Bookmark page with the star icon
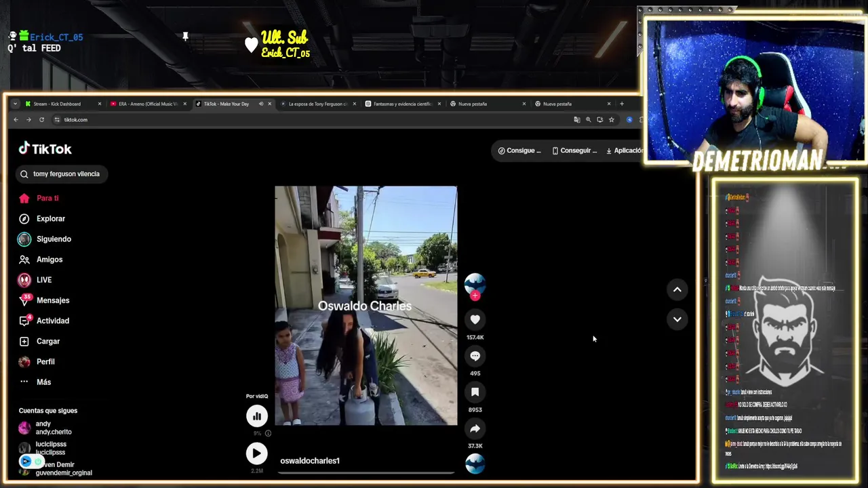 tap(611, 119)
